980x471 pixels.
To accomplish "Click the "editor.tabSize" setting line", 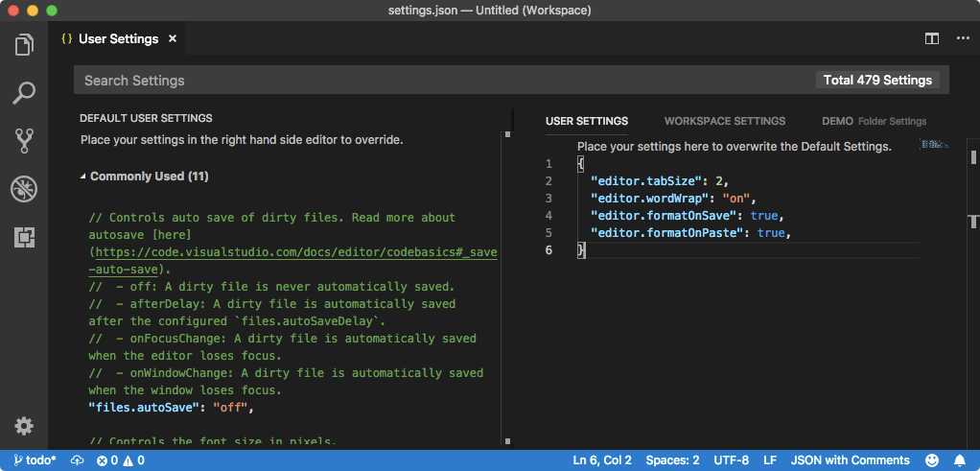I will coord(660,181).
